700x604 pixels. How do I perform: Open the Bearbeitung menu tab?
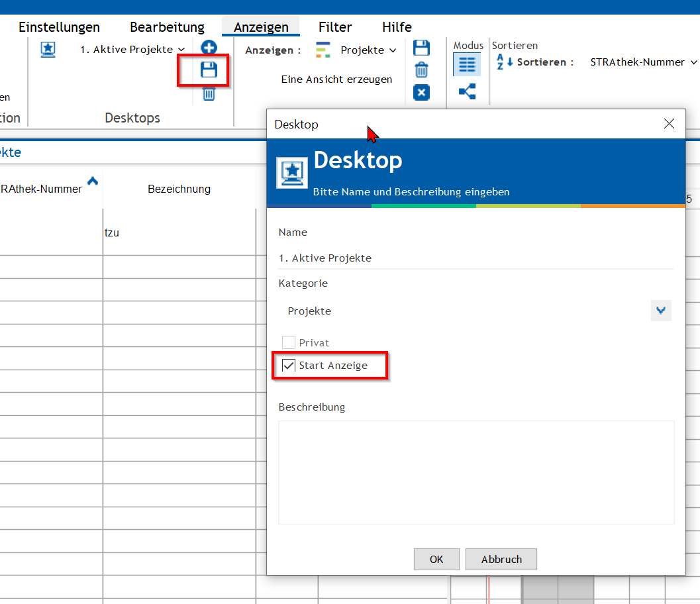[167, 26]
